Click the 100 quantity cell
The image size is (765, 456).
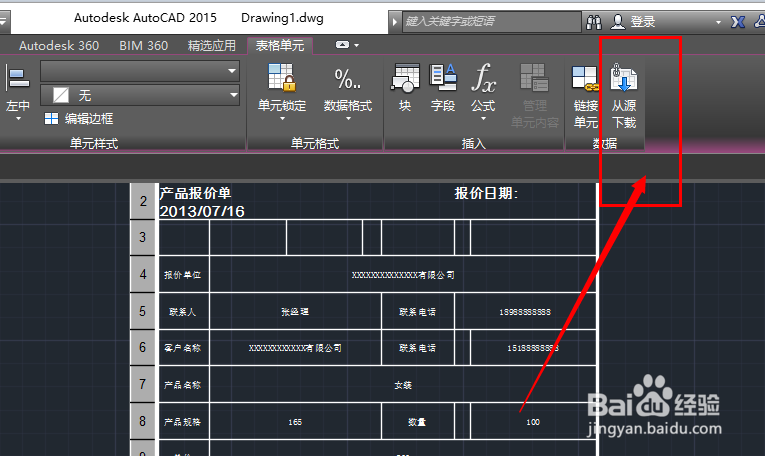click(533, 422)
